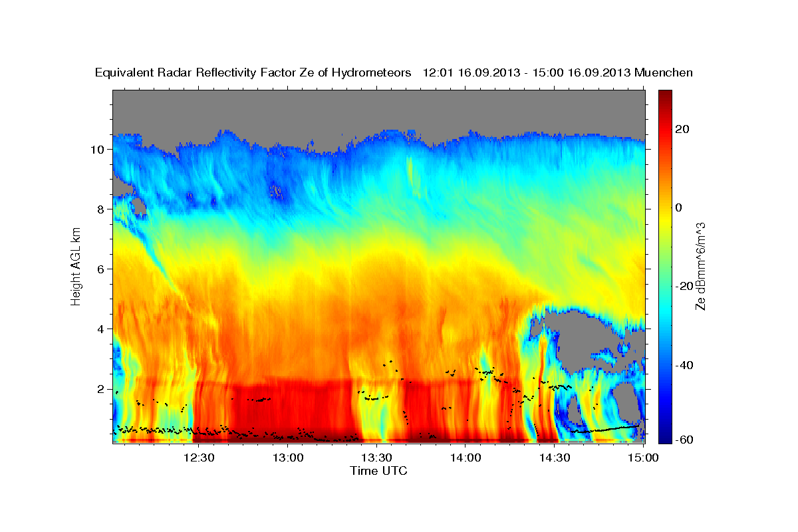Click the height tick label 10
Viewport: 798px width, 532px height.
pyautogui.click(x=96, y=150)
